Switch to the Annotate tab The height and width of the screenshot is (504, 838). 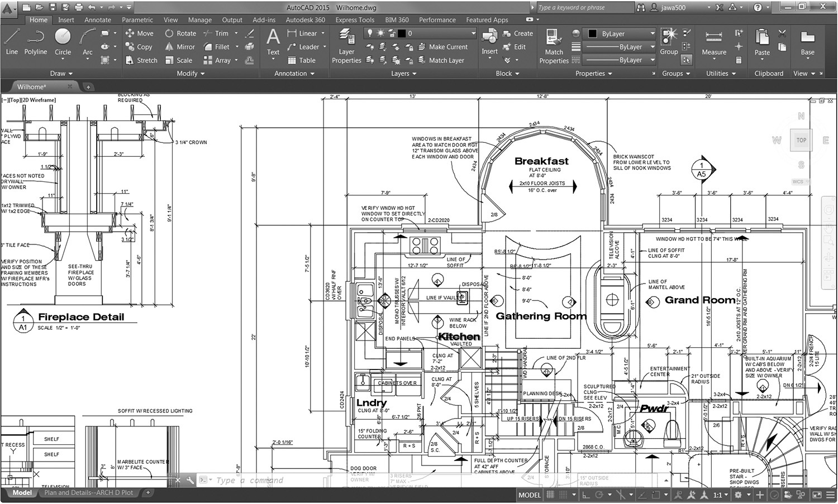tap(98, 20)
